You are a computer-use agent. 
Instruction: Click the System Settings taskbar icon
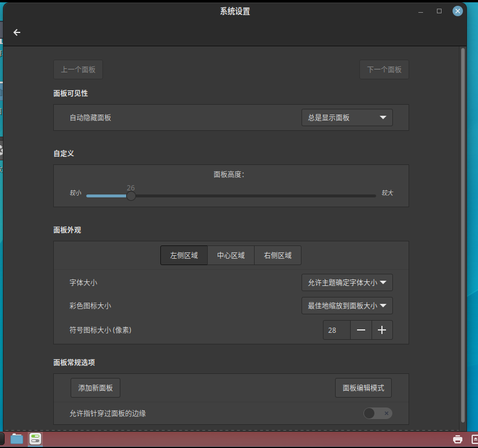tap(35, 439)
